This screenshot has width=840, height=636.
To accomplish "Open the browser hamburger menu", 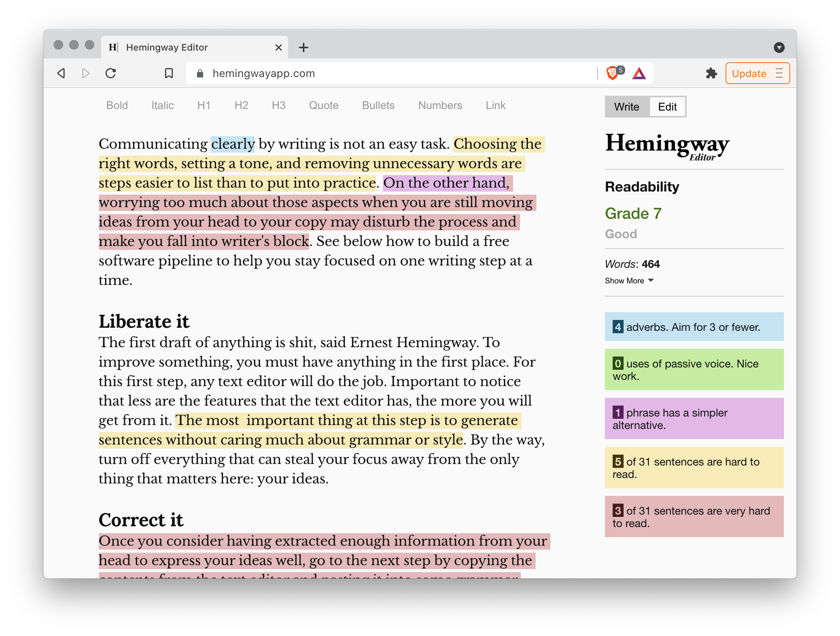I will click(779, 73).
